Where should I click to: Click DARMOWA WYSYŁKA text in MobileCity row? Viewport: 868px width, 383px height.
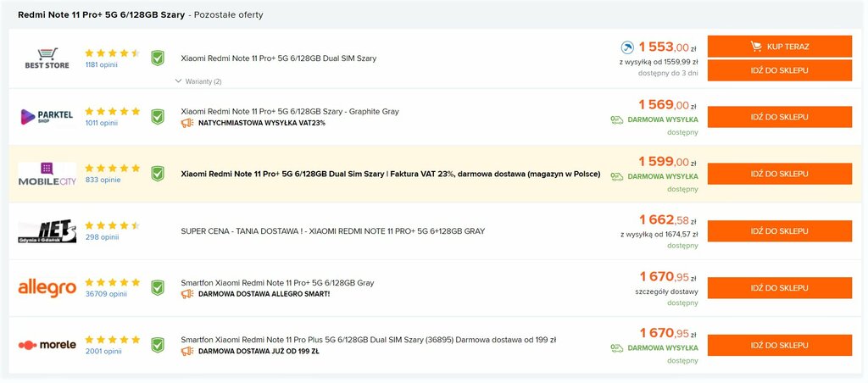tap(663, 176)
